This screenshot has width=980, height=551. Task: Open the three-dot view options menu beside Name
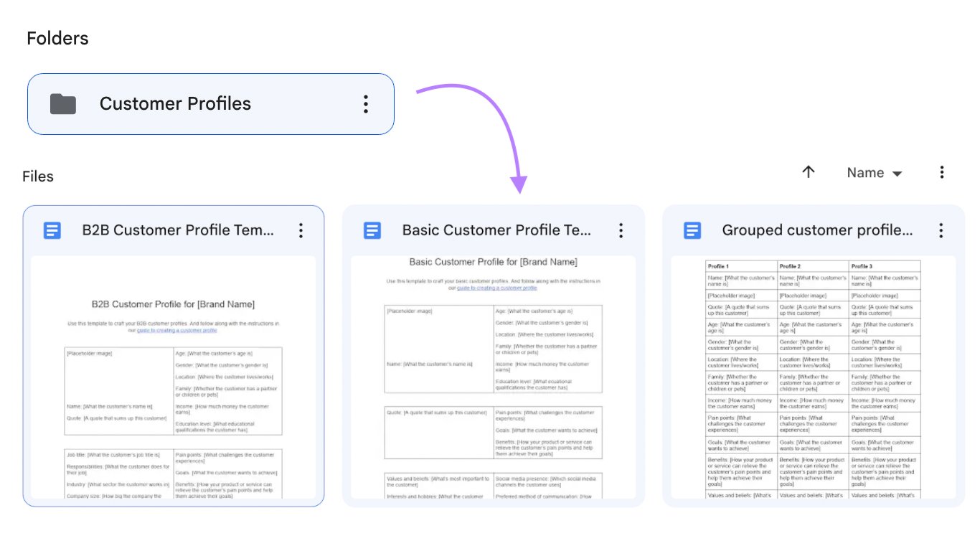941,172
